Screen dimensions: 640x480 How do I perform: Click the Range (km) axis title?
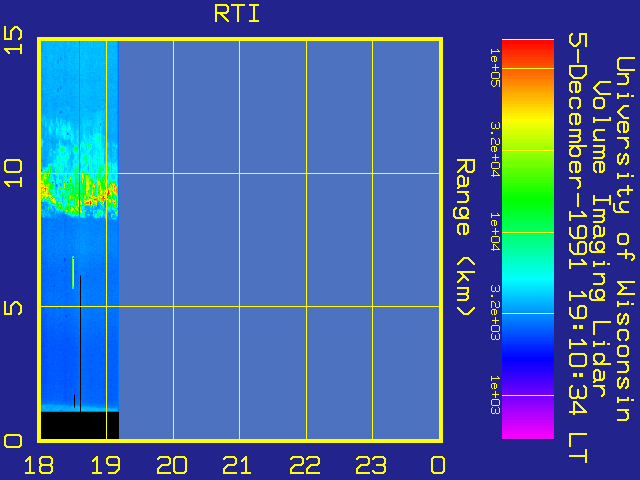pyautogui.click(x=465, y=238)
